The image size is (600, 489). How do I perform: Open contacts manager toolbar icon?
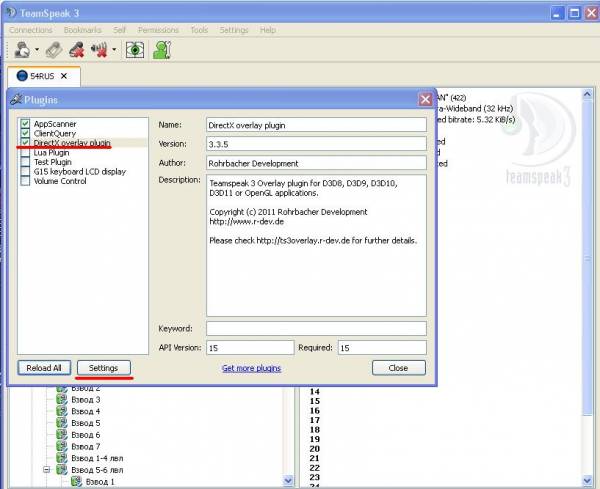[x=162, y=50]
